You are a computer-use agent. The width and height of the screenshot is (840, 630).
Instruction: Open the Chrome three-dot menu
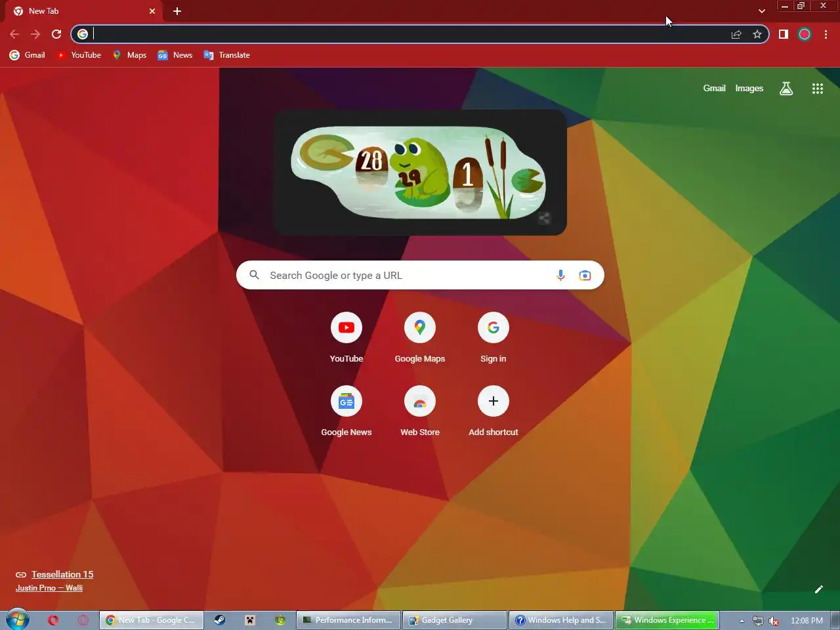(826, 34)
